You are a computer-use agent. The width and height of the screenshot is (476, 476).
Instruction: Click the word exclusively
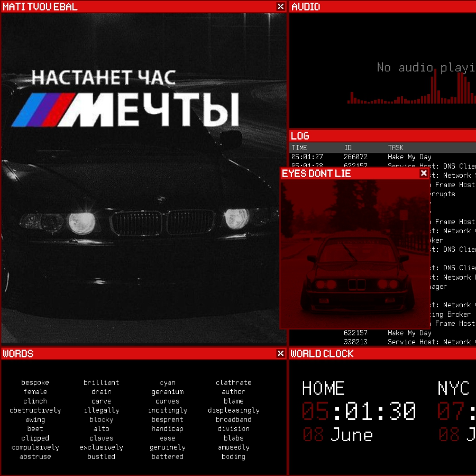(x=102, y=447)
